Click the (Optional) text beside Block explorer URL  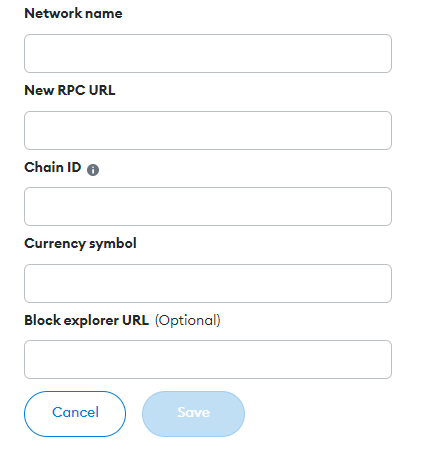coord(188,320)
